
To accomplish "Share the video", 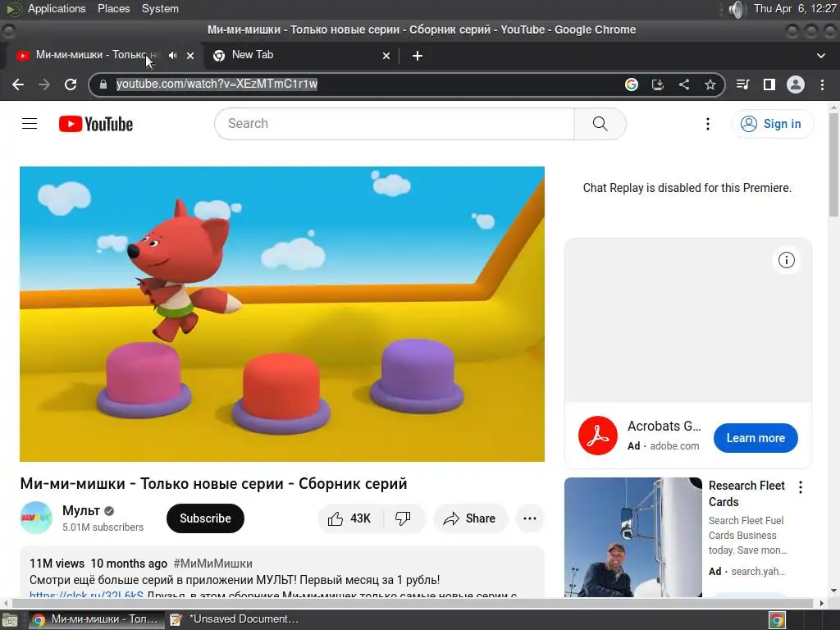I will tap(470, 518).
